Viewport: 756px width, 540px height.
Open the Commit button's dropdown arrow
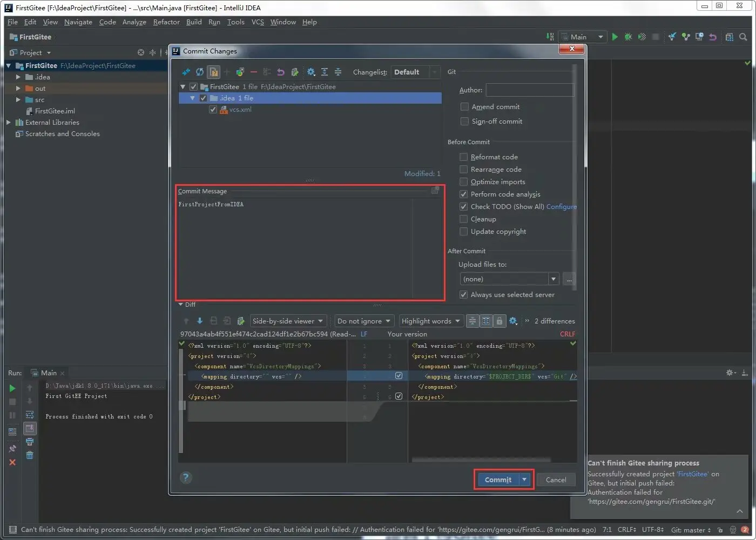coord(524,480)
